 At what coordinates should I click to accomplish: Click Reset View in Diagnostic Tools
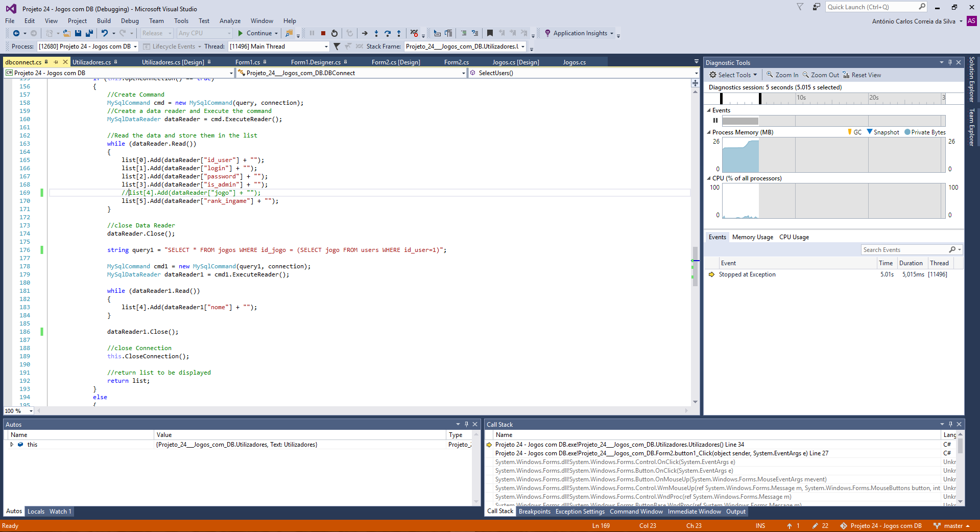(x=862, y=75)
